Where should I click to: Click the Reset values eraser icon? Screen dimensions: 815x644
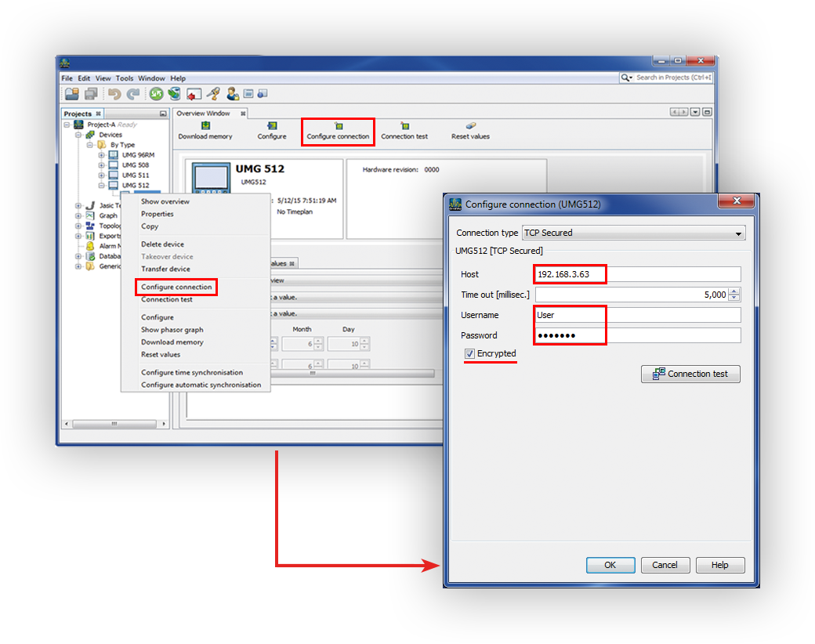click(470, 125)
